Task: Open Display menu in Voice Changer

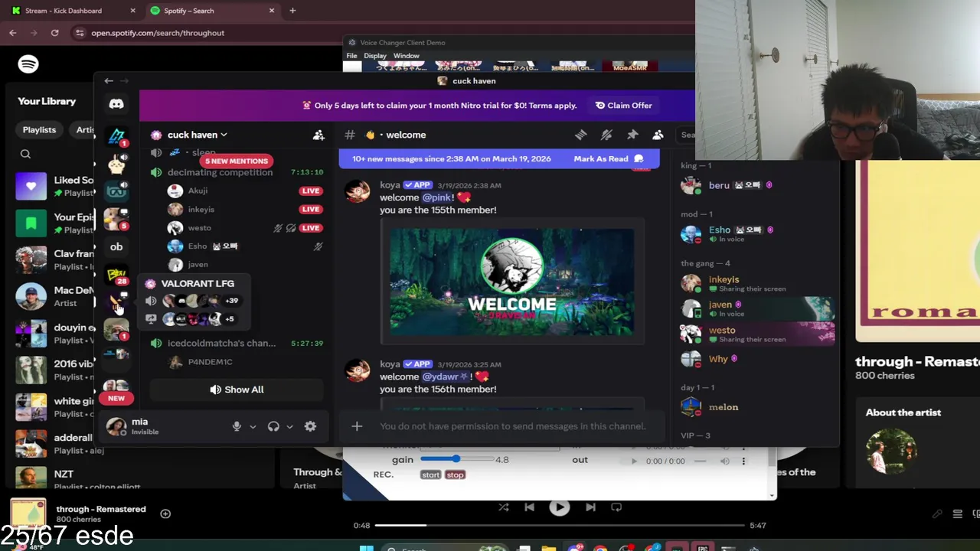Action: pyautogui.click(x=375, y=56)
